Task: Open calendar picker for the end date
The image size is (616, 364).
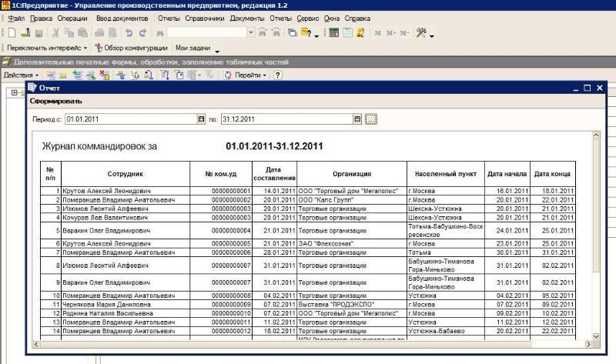Action: (x=357, y=119)
